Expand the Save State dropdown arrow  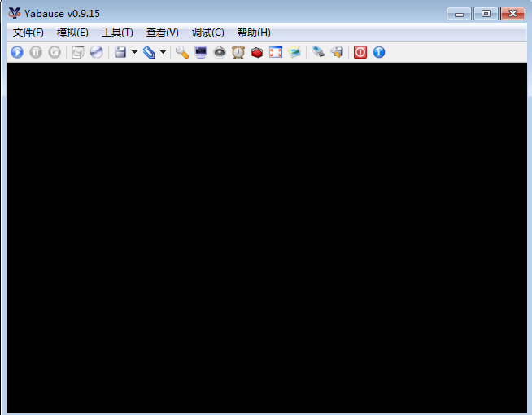[x=134, y=52]
